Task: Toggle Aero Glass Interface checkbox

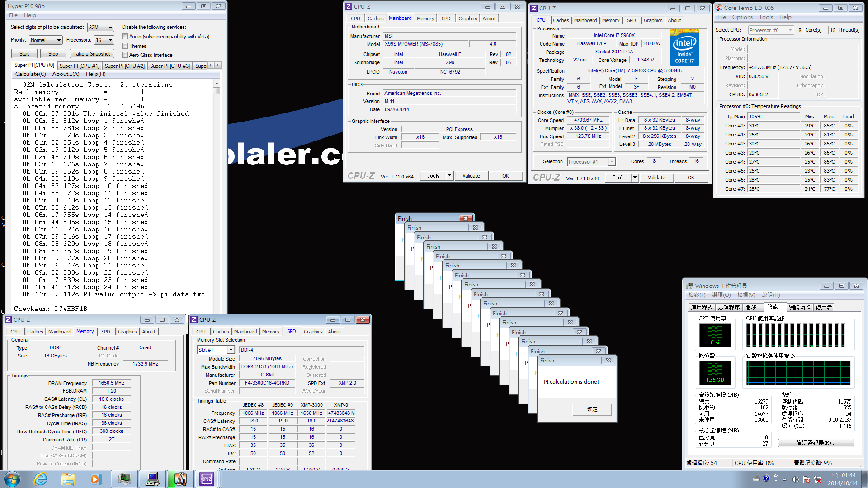Action: 125,55
